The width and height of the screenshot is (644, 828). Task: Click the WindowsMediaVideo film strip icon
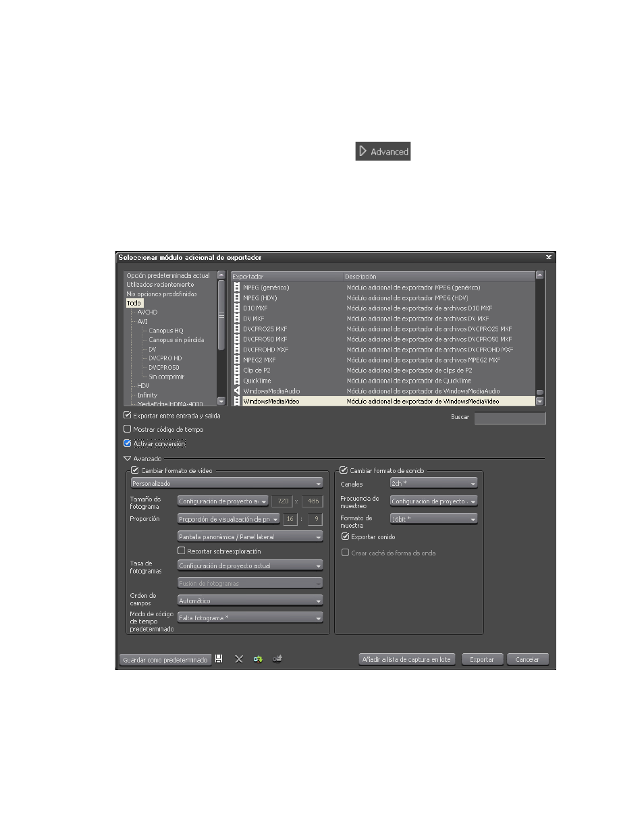(x=237, y=401)
